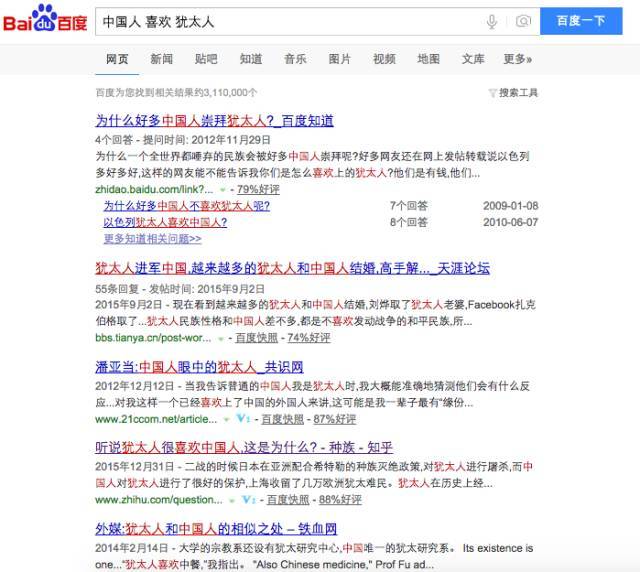Viewport: 640px width, 572px height.
Task: Open 百度快照 for the 21ccom result
Action: click(282, 419)
